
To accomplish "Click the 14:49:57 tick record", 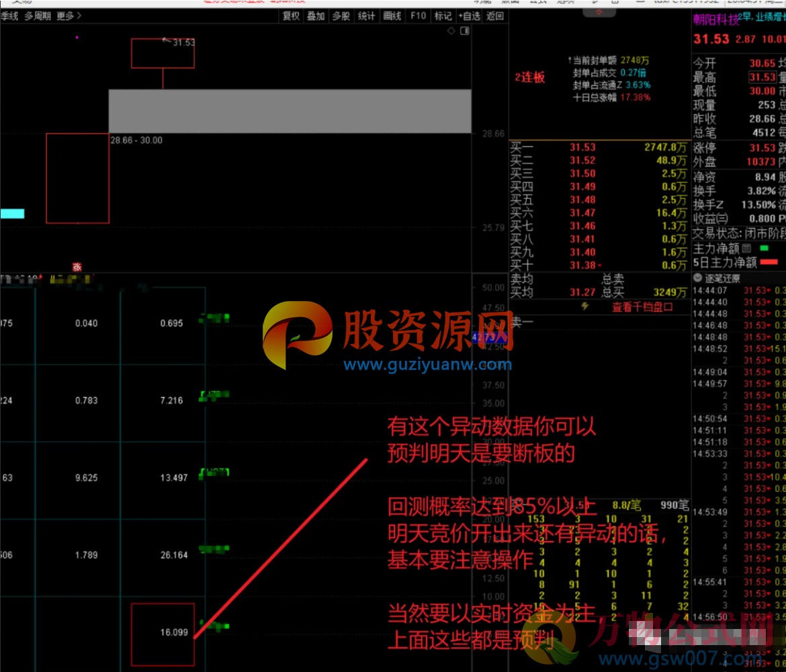I will pos(739,384).
